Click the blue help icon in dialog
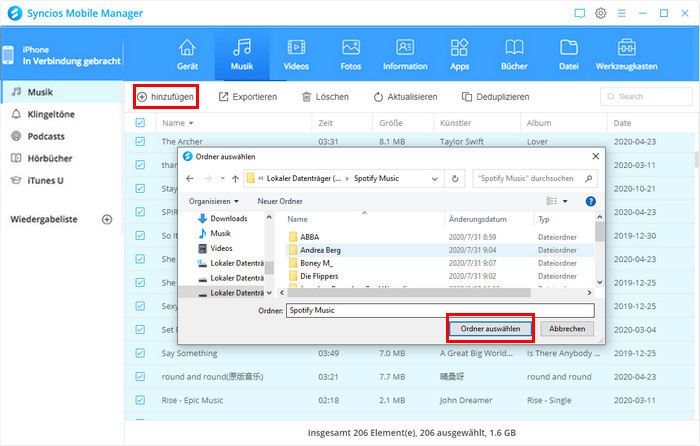700x446 pixels. [x=590, y=201]
